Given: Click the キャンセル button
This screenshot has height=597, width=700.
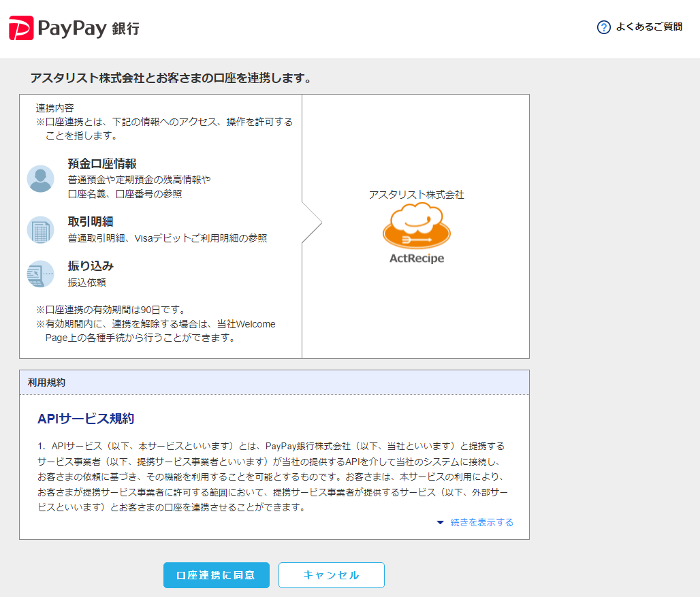Looking at the screenshot, I should click(331, 575).
